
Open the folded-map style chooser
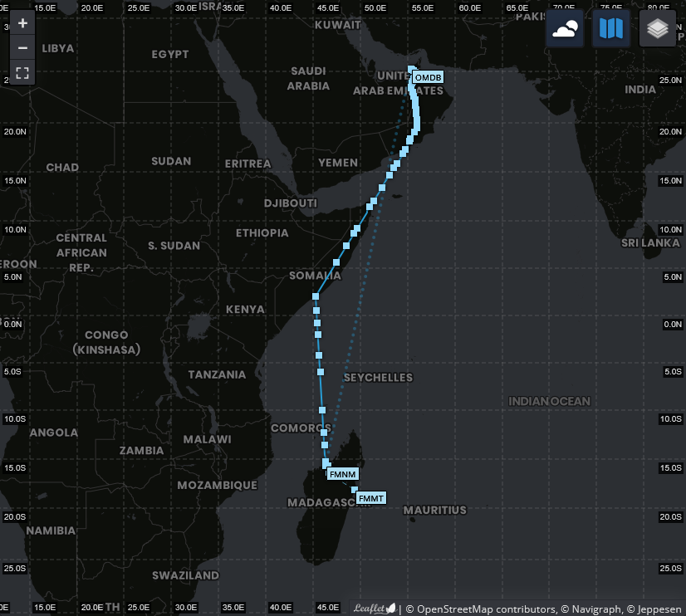coord(611,29)
